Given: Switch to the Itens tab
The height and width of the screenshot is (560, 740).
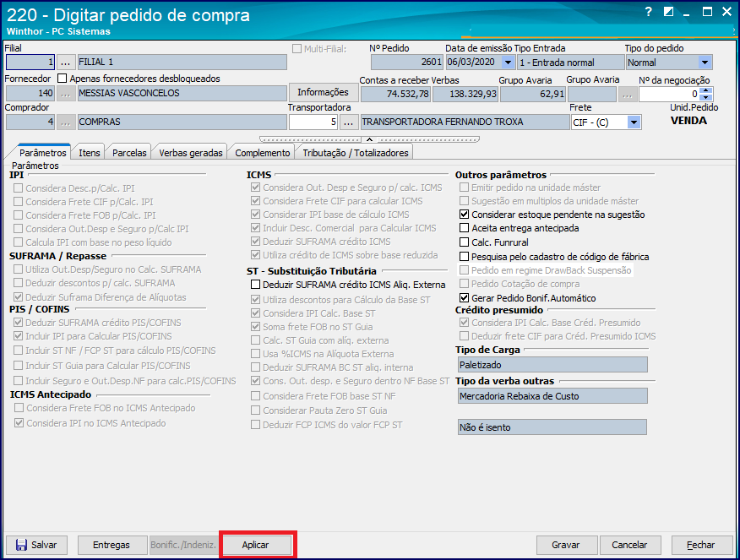Looking at the screenshot, I should 90,153.
